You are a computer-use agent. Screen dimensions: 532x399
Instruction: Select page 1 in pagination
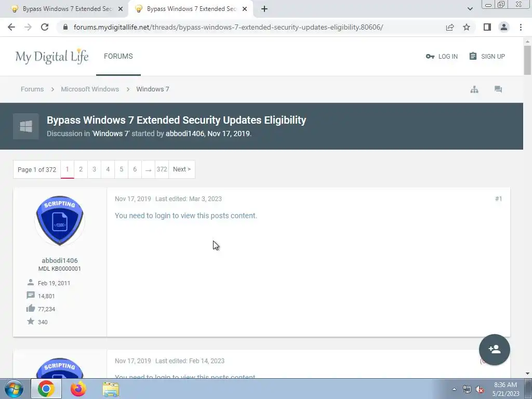(x=67, y=169)
